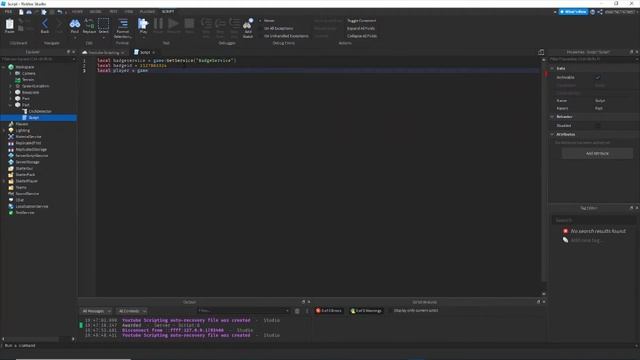Switch to the SCRIPT ribbon tab

(x=168, y=12)
